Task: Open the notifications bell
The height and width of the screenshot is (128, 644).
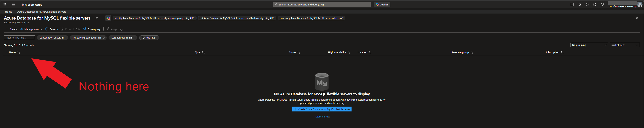Action: point(580,5)
